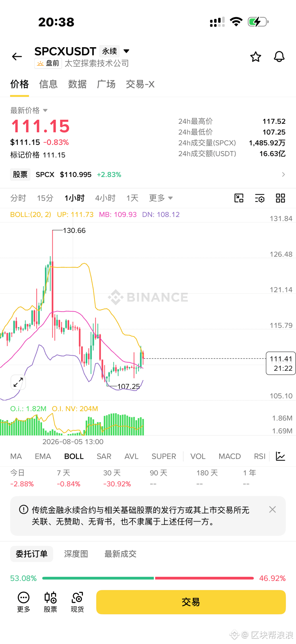Expand the 更多 timeframe dropdown
The image size is (296, 644).
161,198
